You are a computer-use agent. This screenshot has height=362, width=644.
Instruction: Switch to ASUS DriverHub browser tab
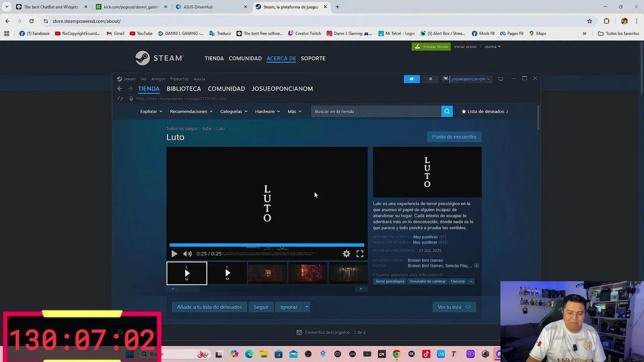(x=211, y=7)
